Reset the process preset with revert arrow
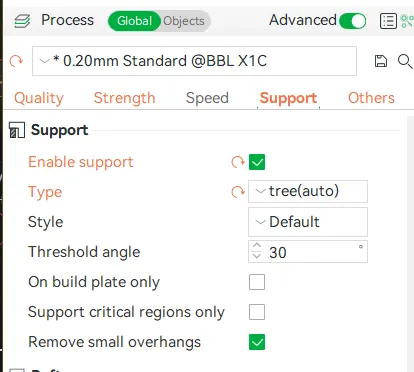The height and width of the screenshot is (372, 414). pos(16,61)
